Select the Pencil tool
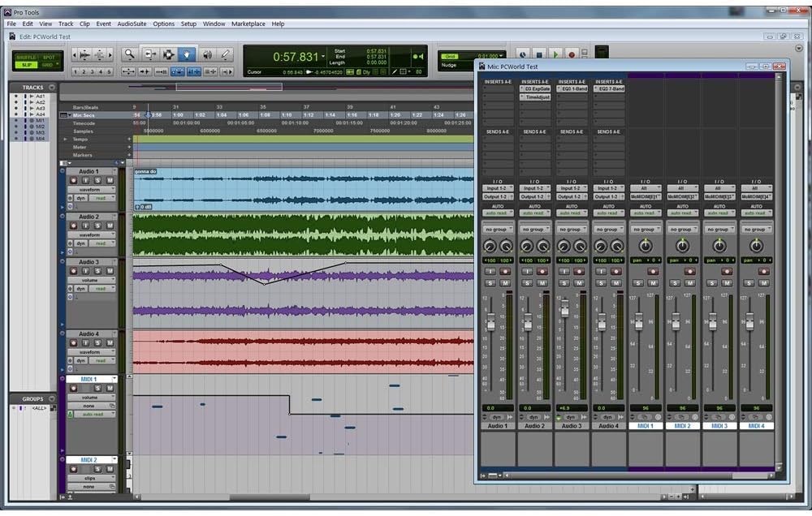 227,54
